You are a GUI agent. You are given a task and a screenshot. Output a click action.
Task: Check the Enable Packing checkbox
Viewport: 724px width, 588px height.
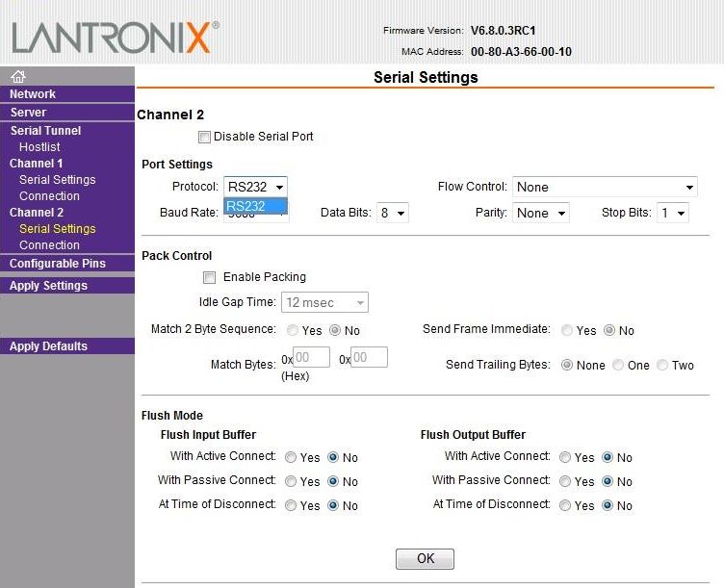(x=210, y=277)
